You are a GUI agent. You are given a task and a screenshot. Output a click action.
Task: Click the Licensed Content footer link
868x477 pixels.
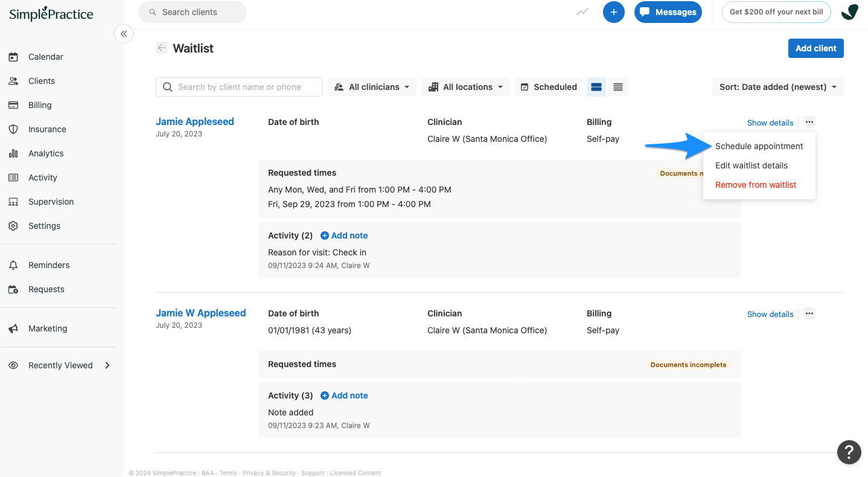coord(356,473)
